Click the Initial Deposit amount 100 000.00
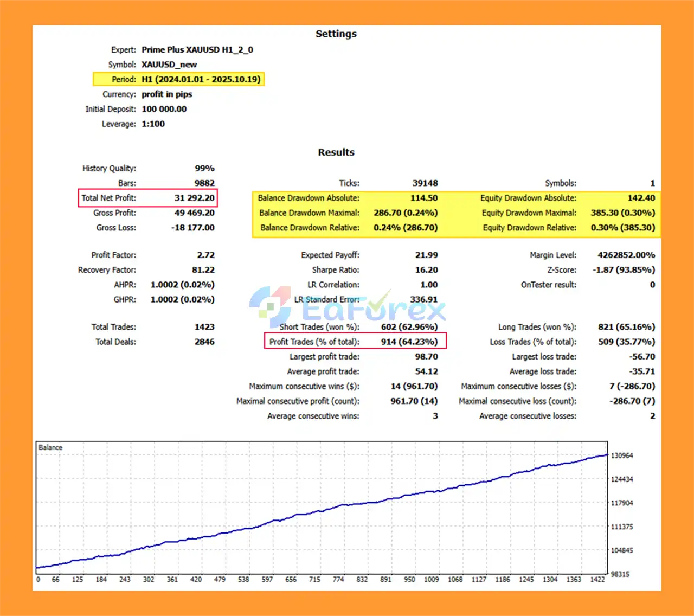694x616 pixels. click(x=164, y=109)
